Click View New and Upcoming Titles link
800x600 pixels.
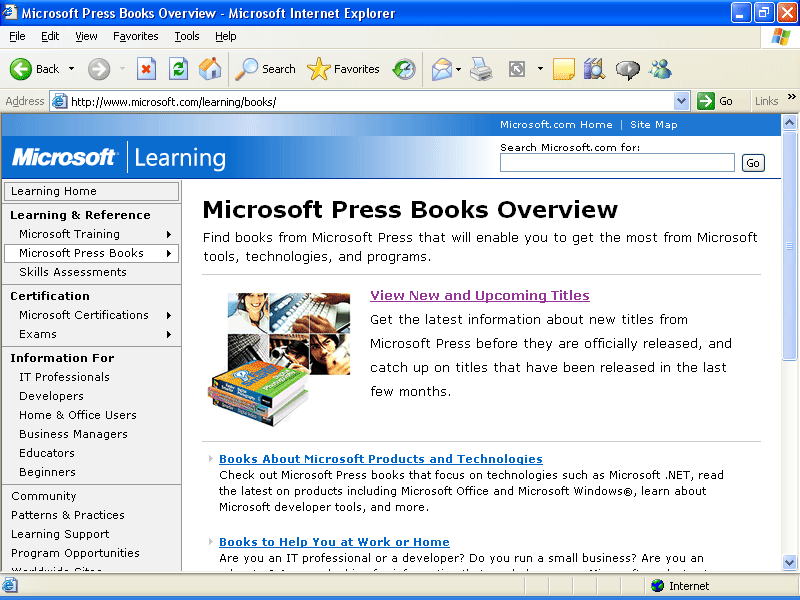pyautogui.click(x=480, y=295)
